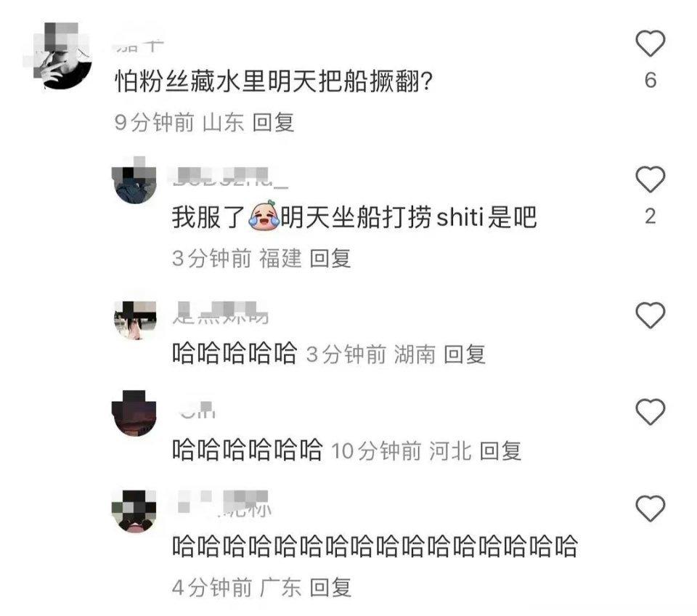Image resolution: width=697 pixels, height=616 pixels.
Task: Tap the heart on the Hebei reply
Action: pyautogui.click(x=651, y=411)
